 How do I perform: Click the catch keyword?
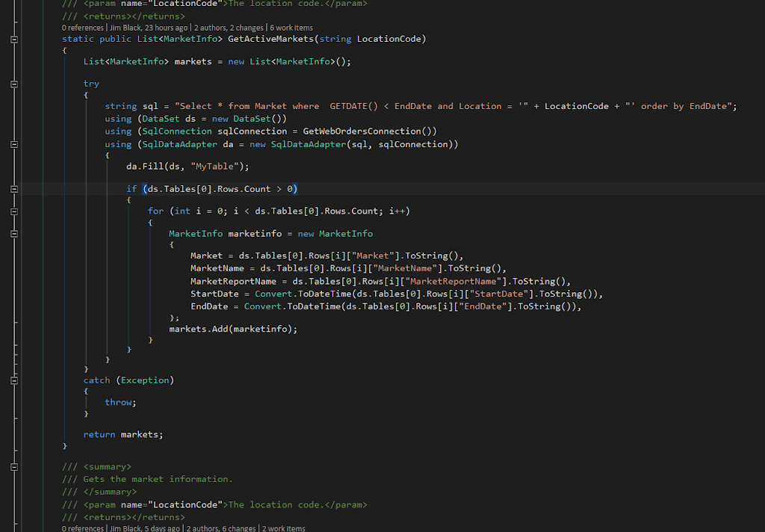click(96, 380)
